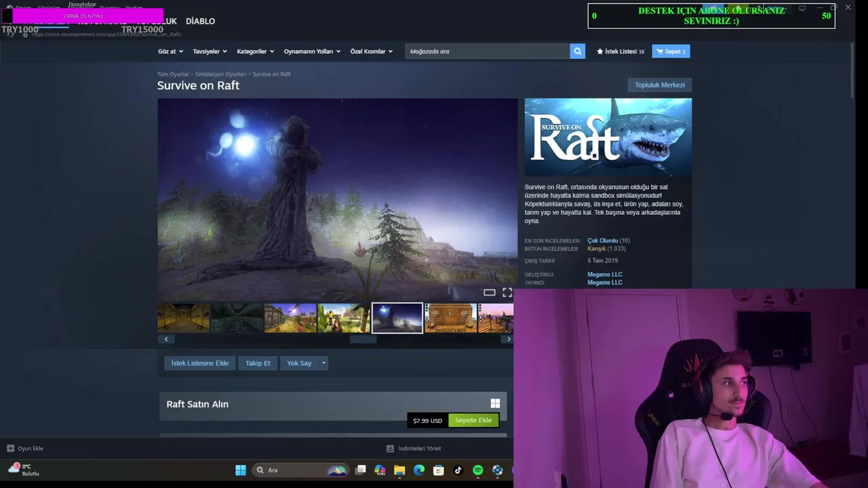The image size is (868, 488).
Task: Click the theater mode rectangle icon on viewer
Action: click(489, 292)
